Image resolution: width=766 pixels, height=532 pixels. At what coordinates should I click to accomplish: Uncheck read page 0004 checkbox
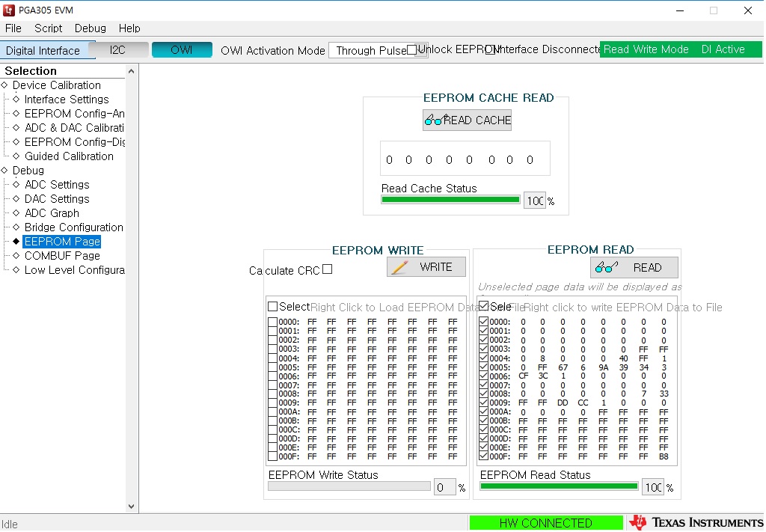pos(484,358)
